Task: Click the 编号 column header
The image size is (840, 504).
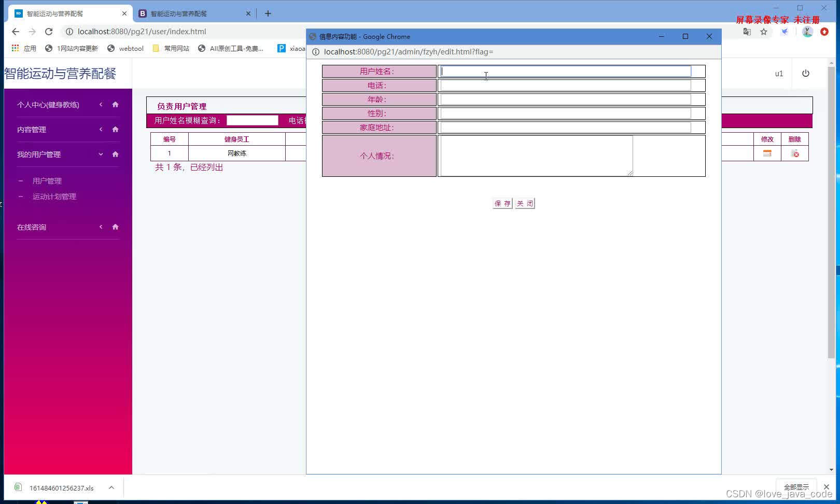Action: tap(170, 139)
